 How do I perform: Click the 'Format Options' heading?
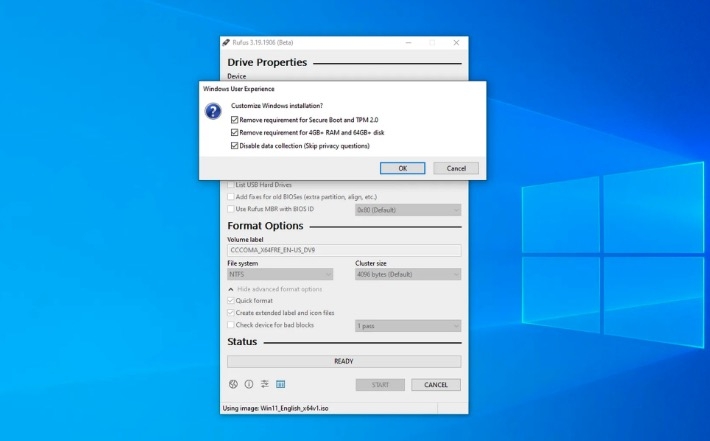[265, 226]
